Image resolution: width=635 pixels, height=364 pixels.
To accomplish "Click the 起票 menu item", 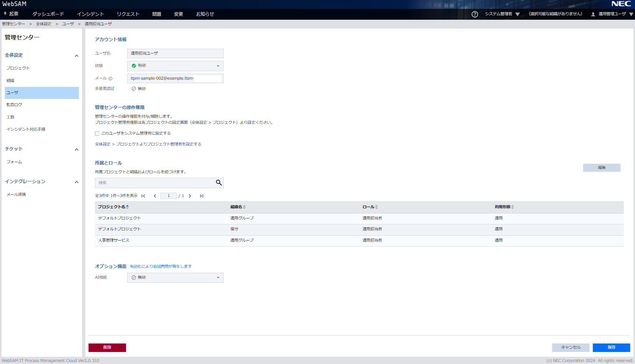I will point(11,14).
